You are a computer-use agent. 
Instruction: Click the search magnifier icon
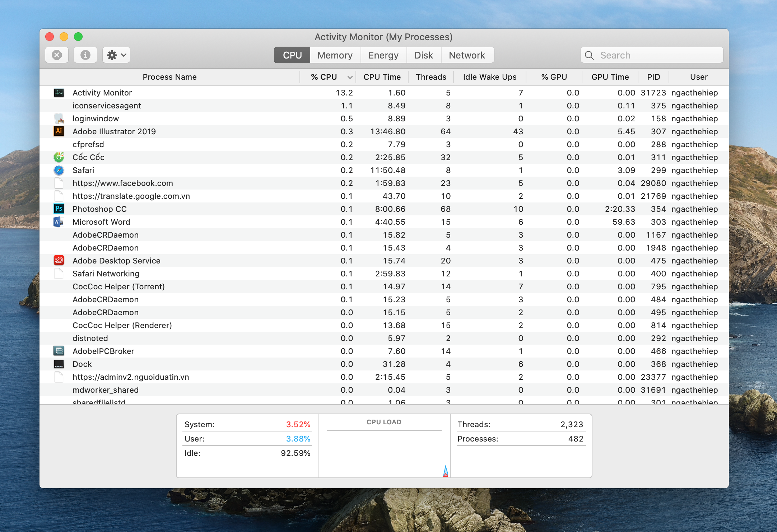pos(589,55)
